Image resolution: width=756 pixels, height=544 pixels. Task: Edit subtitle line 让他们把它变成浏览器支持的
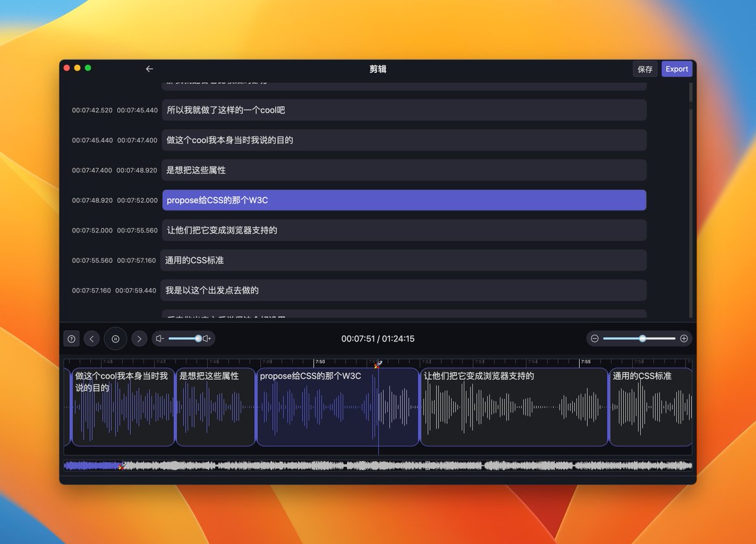point(404,230)
